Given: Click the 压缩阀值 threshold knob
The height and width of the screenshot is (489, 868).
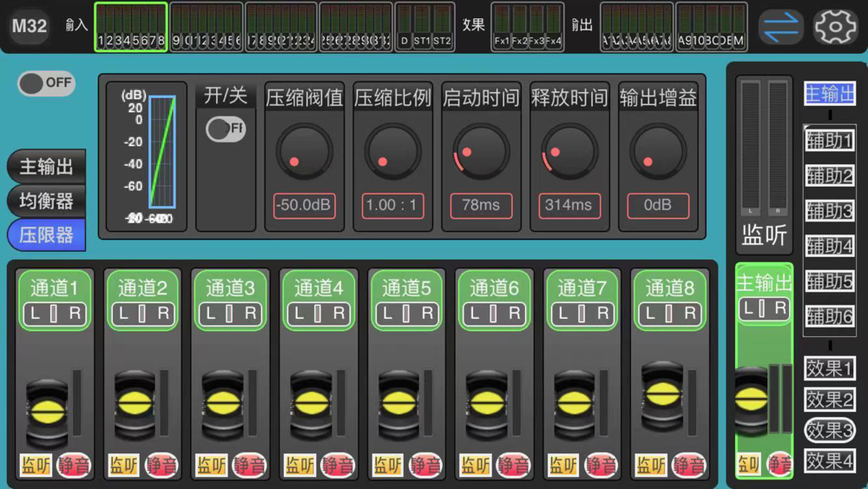Looking at the screenshot, I should click(304, 152).
